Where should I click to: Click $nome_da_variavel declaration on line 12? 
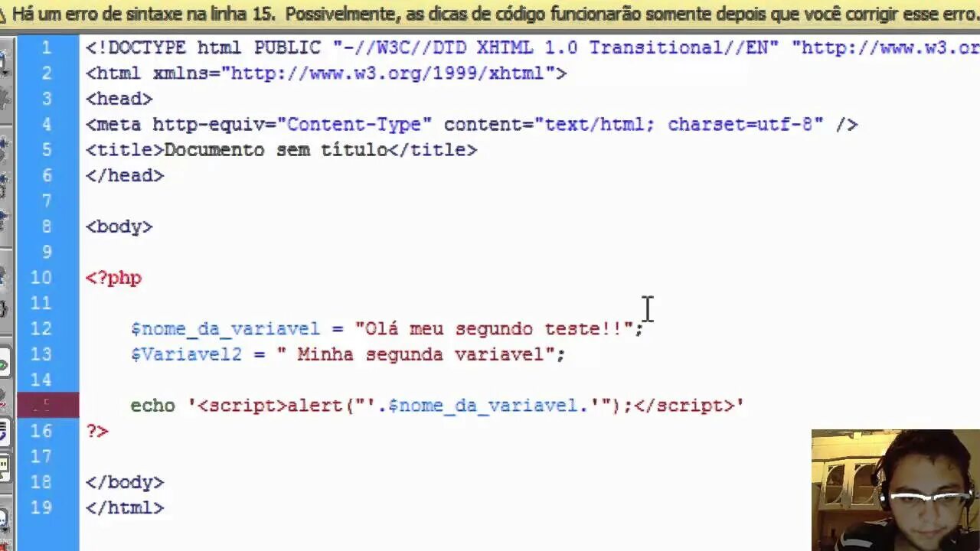225,329
